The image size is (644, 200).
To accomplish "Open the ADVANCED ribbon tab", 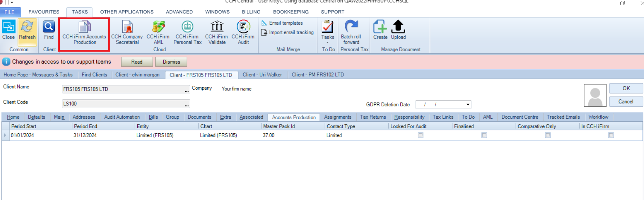I will coord(179,12).
